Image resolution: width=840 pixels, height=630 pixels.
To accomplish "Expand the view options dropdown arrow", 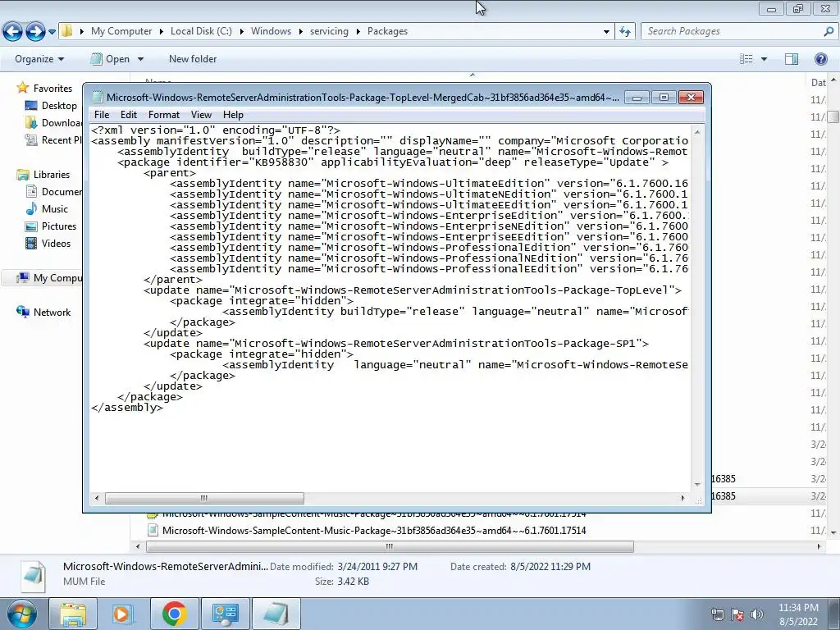I will click(764, 59).
